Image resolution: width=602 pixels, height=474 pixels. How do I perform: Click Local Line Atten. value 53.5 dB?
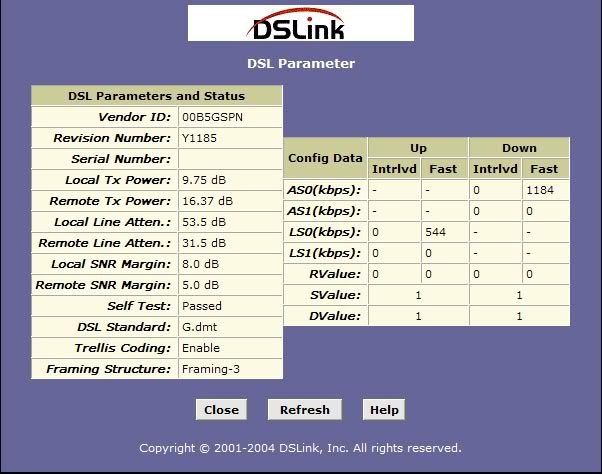(x=203, y=222)
